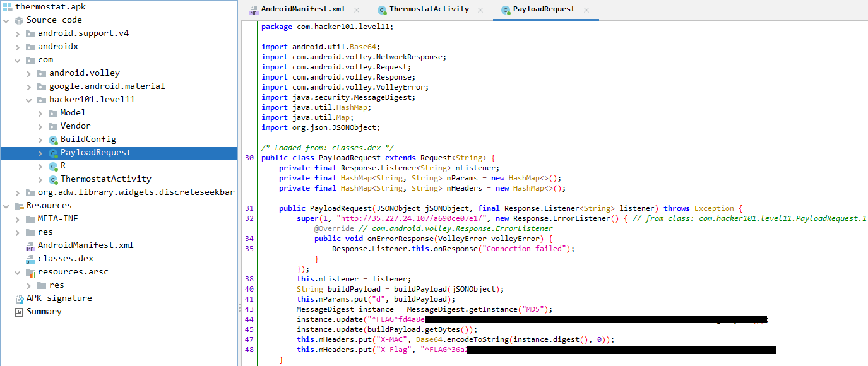
Task: Click the BuildConfig class icon
Action: (53, 139)
